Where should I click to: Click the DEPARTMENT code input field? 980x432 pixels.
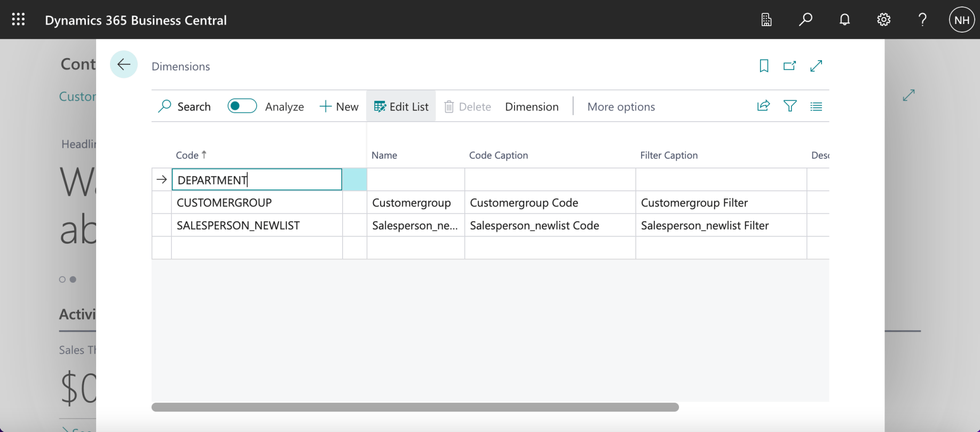[256, 180]
